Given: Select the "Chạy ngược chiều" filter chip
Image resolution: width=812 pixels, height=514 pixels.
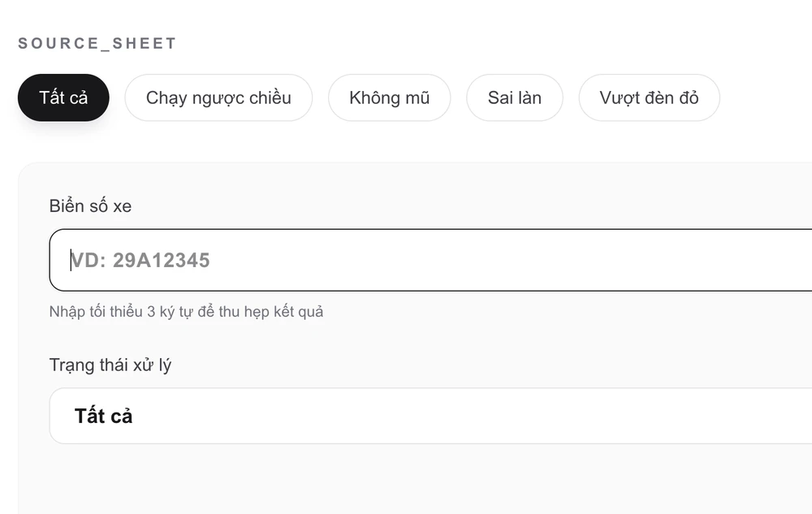Looking at the screenshot, I should point(219,97).
